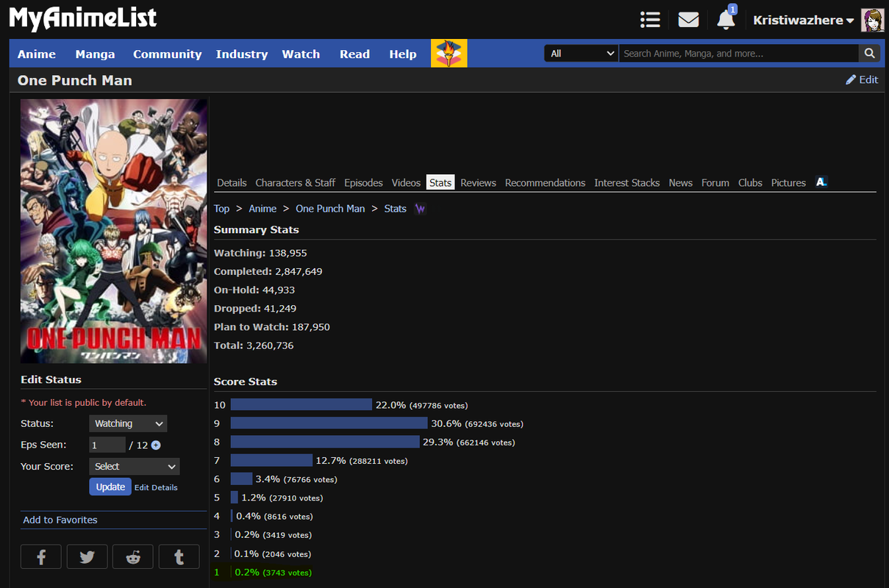Share on Tumblr
889x588 pixels.
click(x=179, y=557)
